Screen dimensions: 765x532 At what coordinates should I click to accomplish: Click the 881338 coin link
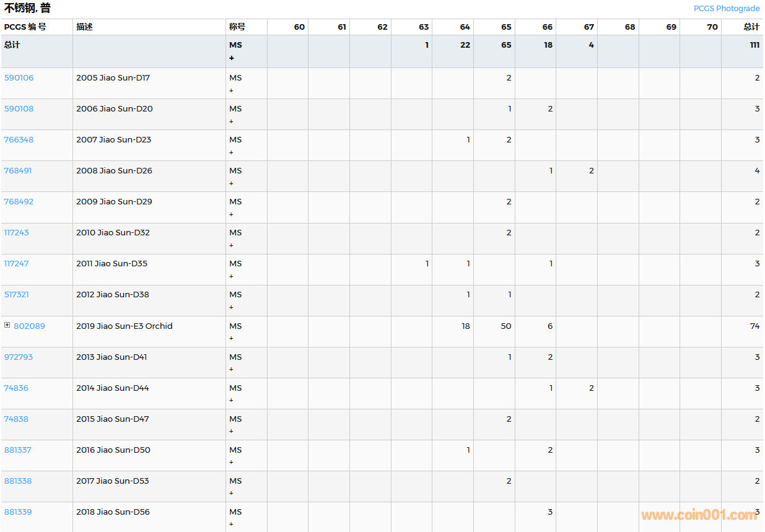click(18, 481)
